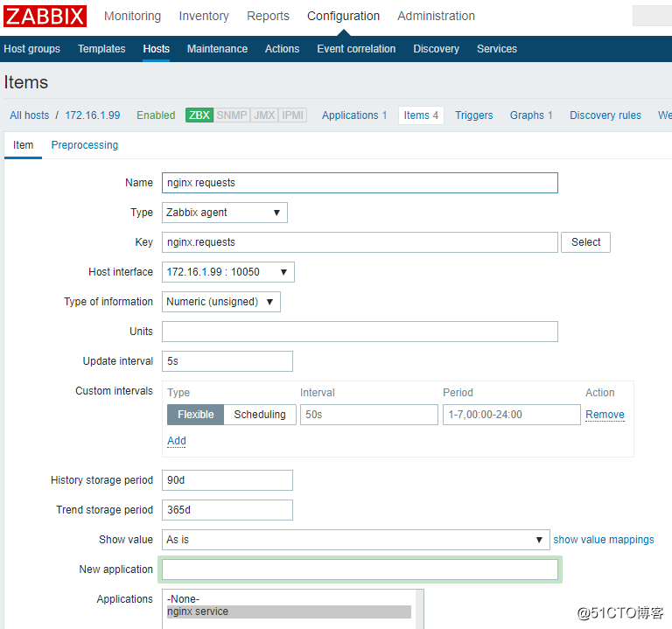Go to Host groups section
The width and height of the screenshot is (672, 629).
point(32,49)
